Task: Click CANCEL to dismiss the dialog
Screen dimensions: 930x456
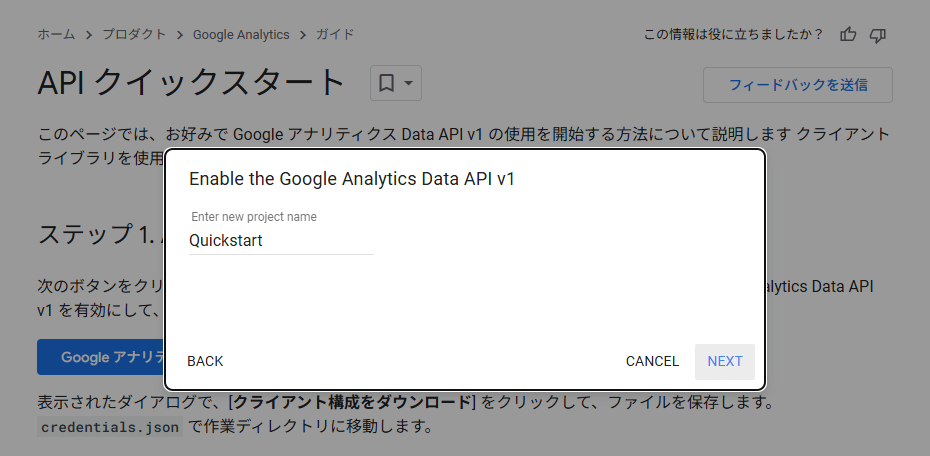Action: tap(652, 361)
